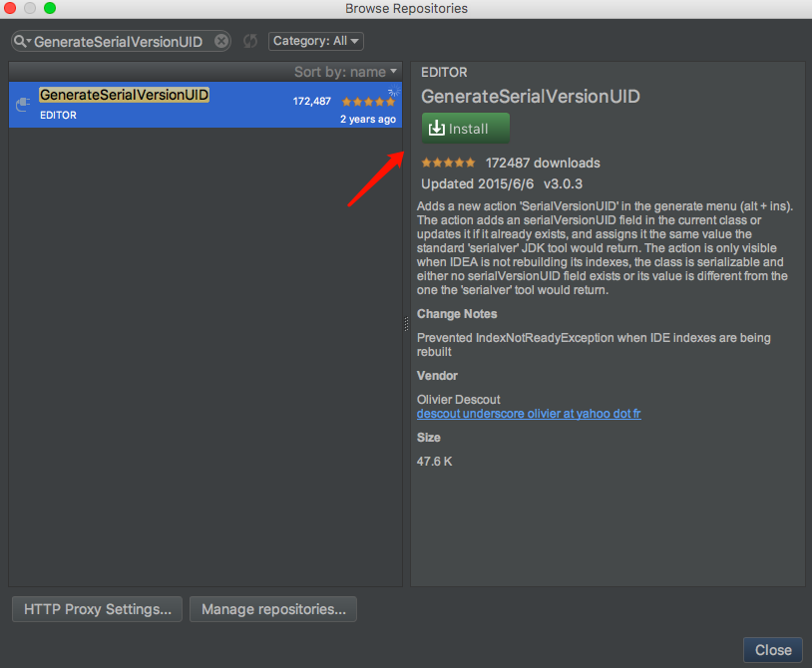Install the GenerateSerialVersionUID plugin
Screen dimensions: 812x668
pyautogui.click(x=465, y=128)
